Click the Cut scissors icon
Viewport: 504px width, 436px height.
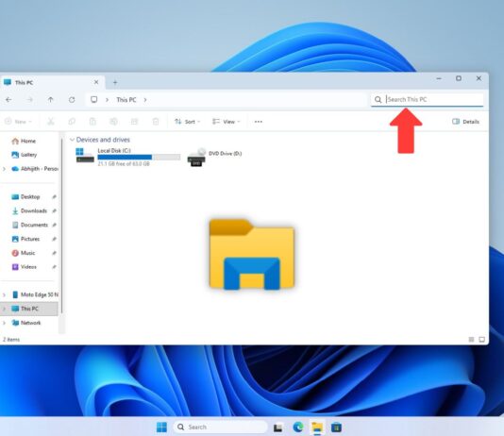[x=51, y=122]
